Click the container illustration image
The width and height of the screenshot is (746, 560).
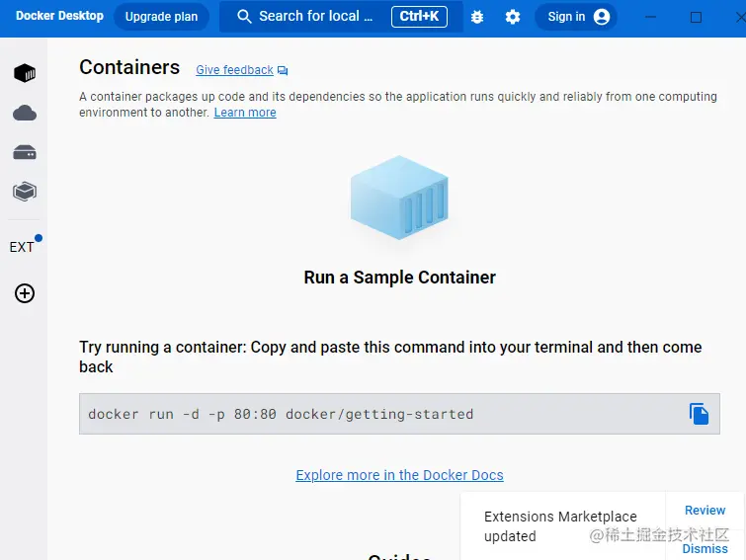coord(399,198)
